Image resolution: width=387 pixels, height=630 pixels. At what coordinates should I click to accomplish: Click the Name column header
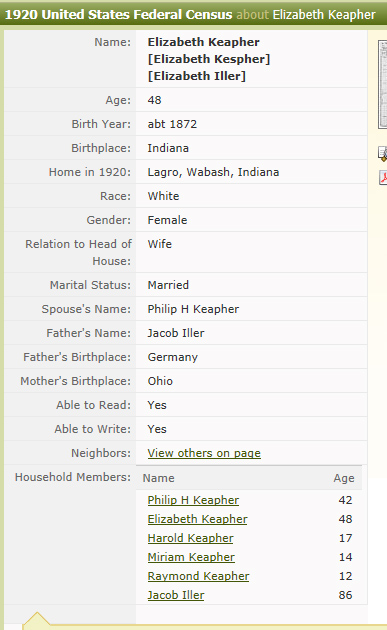[x=158, y=478]
